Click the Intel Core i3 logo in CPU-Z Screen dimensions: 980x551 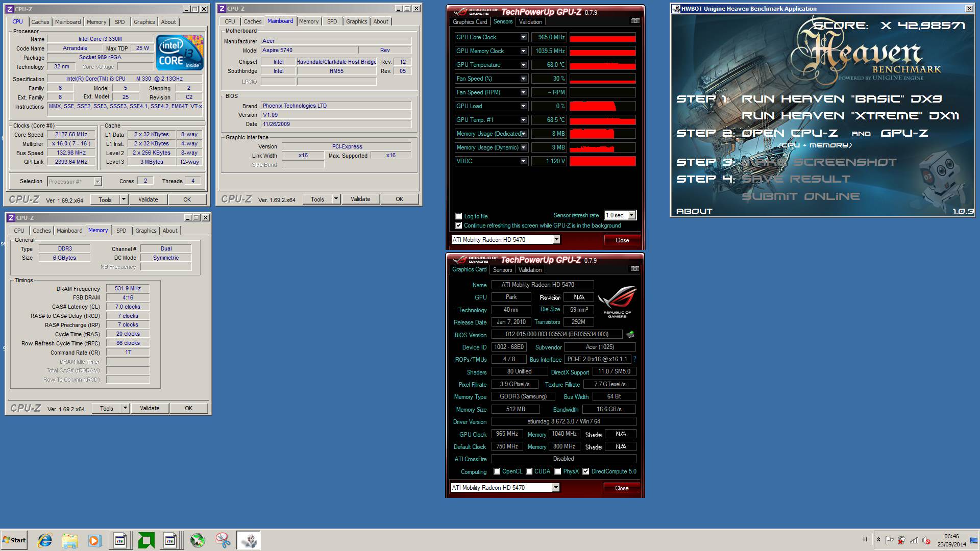(180, 53)
